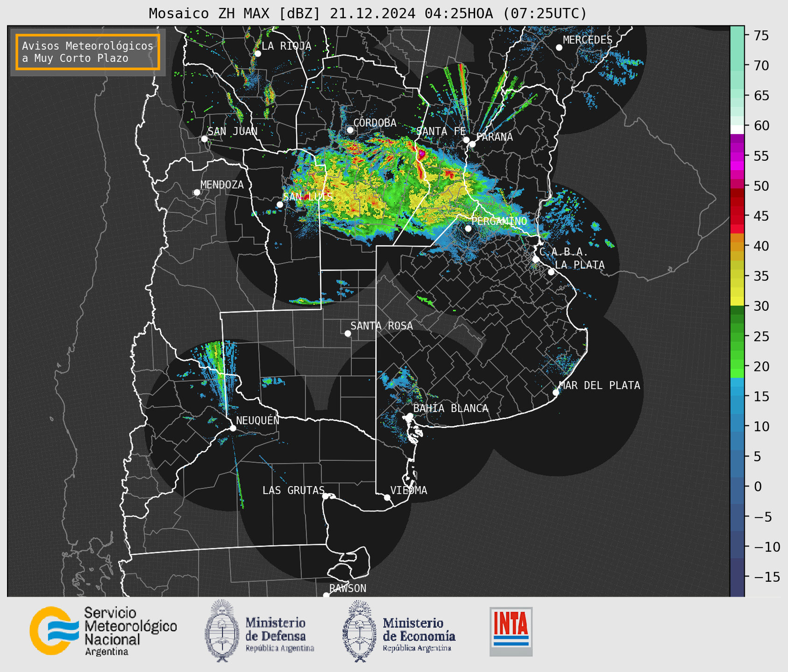Screen dimensions: 788x672
Task: Click the 5 label on the dBZ scale
Action: (757, 457)
